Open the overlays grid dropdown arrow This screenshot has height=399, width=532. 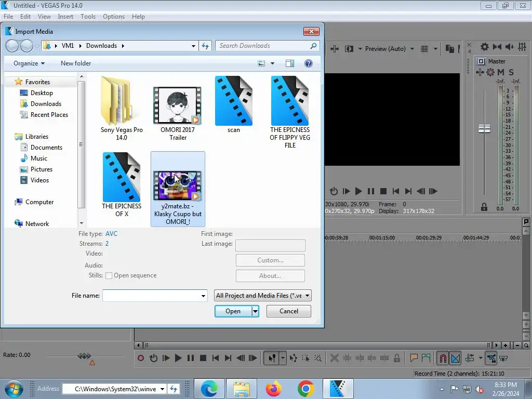click(x=435, y=49)
